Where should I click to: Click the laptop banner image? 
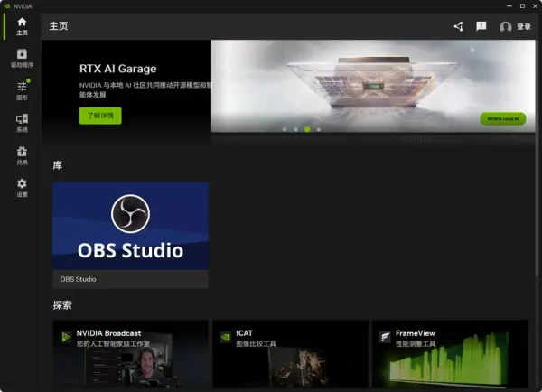point(373,86)
